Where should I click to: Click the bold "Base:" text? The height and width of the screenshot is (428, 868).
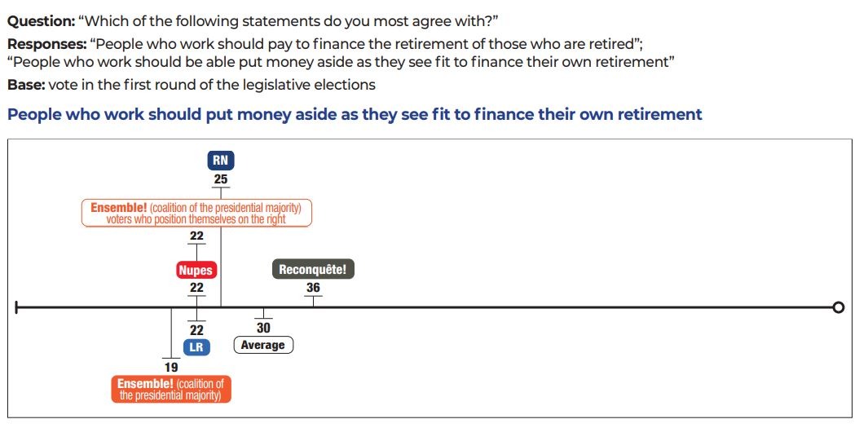26,85
